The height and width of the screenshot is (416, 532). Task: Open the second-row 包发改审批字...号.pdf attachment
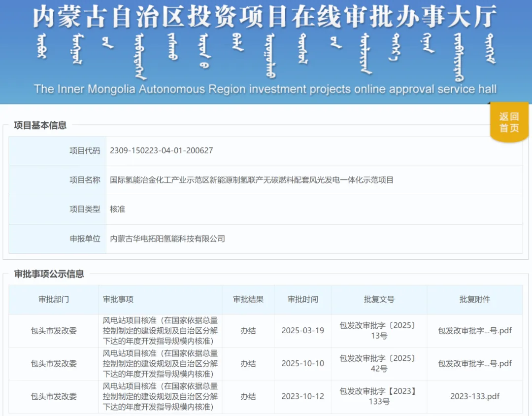[x=474, y=364]
